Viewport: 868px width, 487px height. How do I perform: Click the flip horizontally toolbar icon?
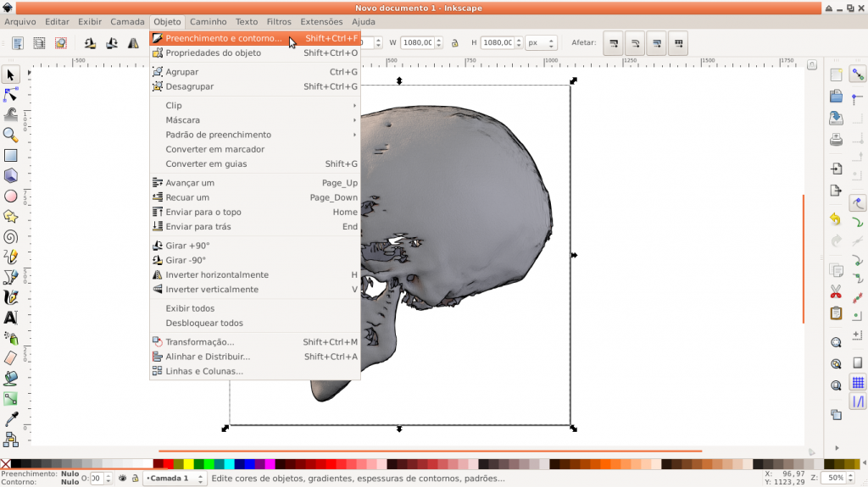133,42
